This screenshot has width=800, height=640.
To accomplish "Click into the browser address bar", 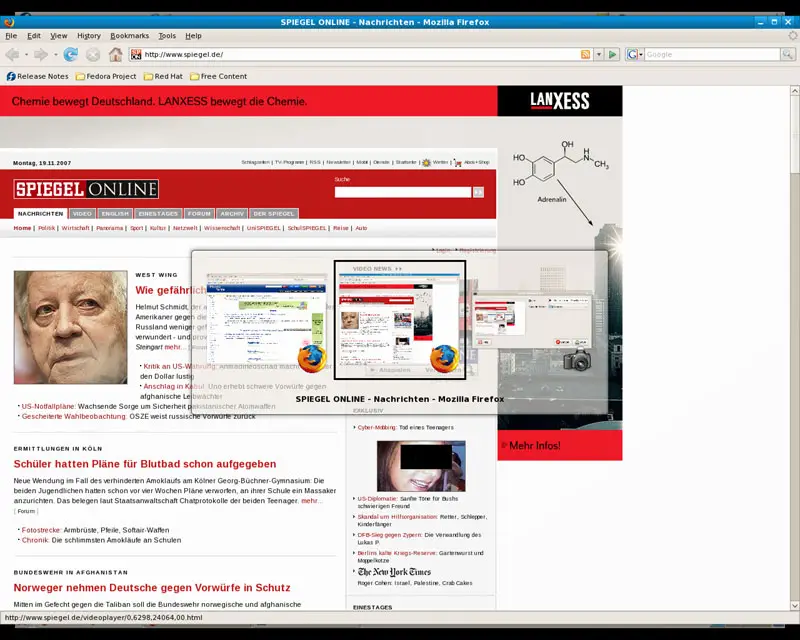I will point(360,54).
